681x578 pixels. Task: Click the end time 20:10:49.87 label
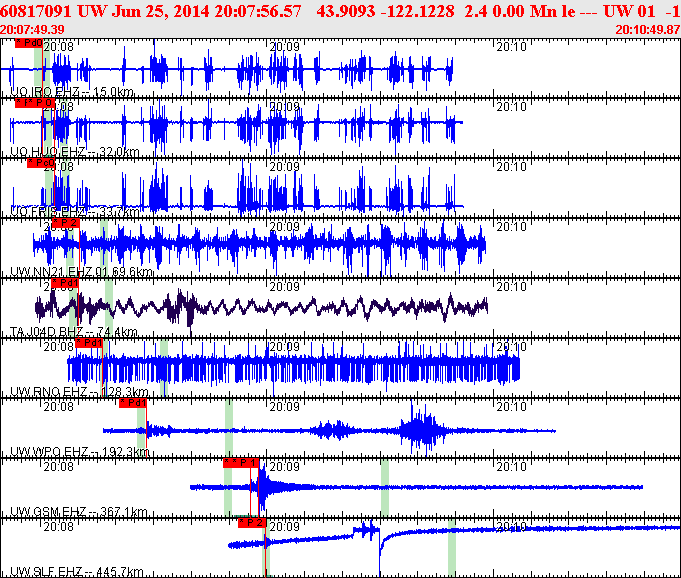coord(649,30)
